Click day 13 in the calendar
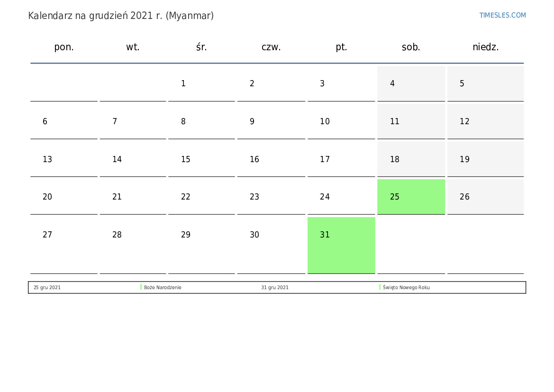 [64, 159]
